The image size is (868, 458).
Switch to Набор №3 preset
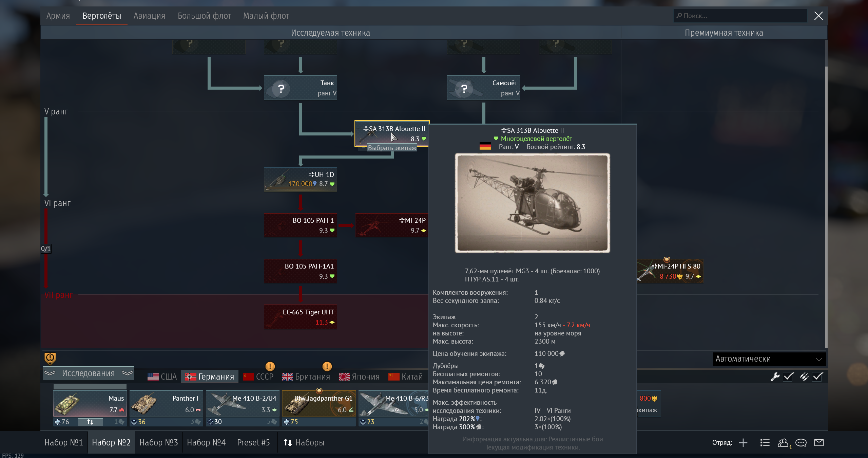(159, 442)
